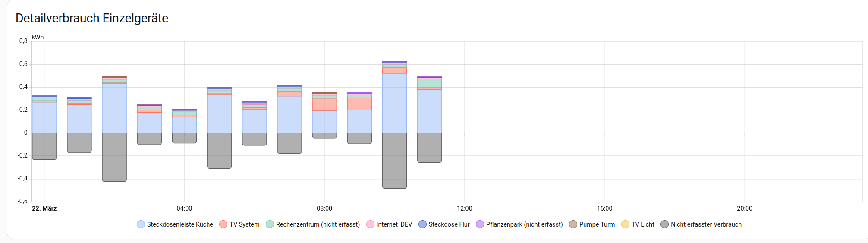The height and width of the screenshot is (243, 868).
Task: Click the deepest gray negative bar
Action: (394, 161)
